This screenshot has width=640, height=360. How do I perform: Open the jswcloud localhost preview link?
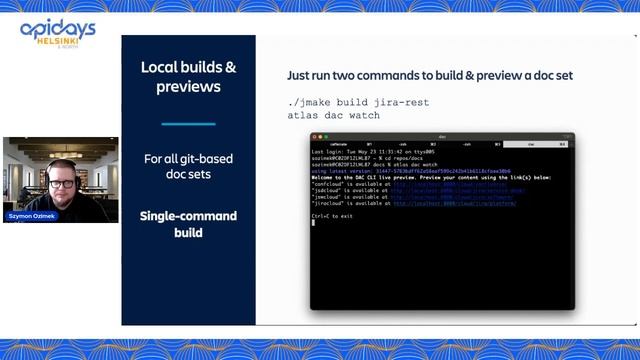451,197
